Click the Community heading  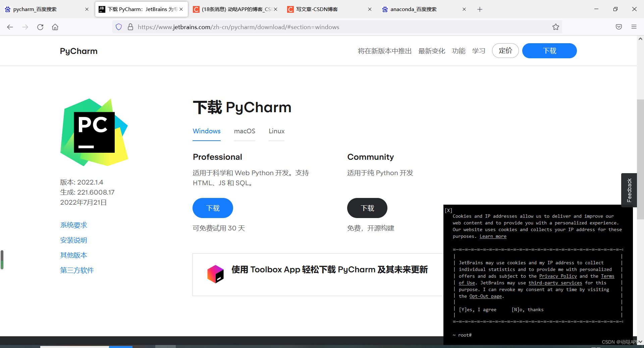point(370,157)
